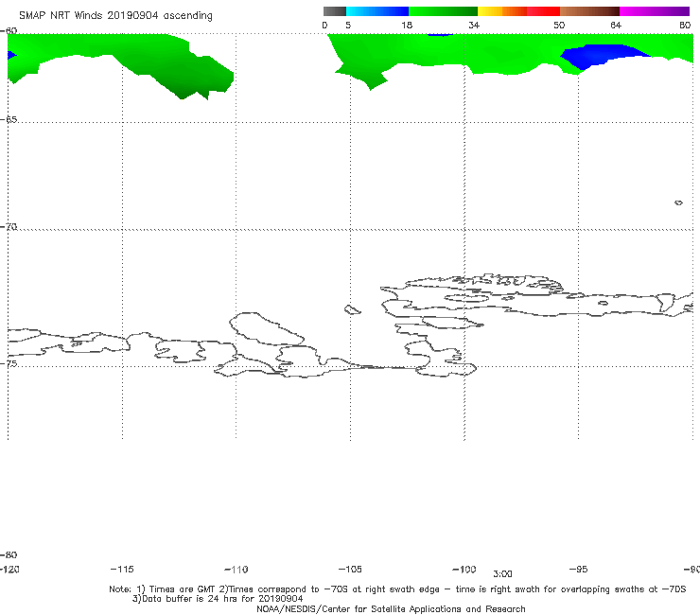Click the red color bar segment near 50

[544, 11]
